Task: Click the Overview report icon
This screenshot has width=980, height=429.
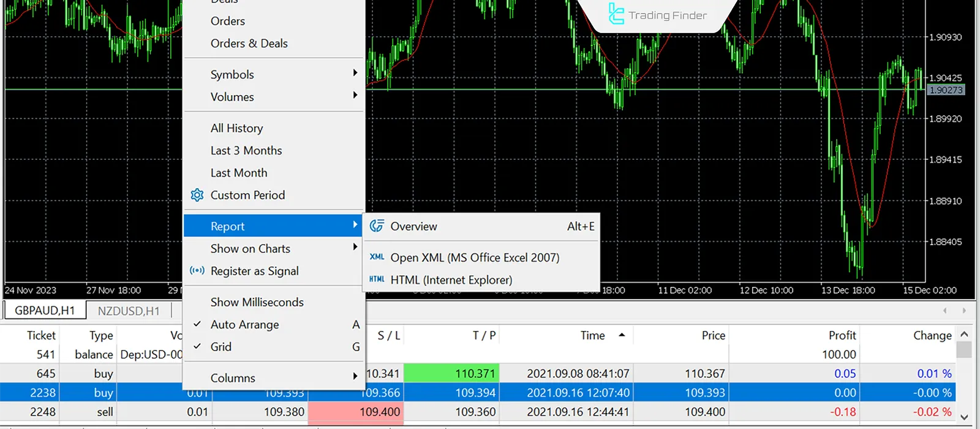Action: tap(377, 226)
